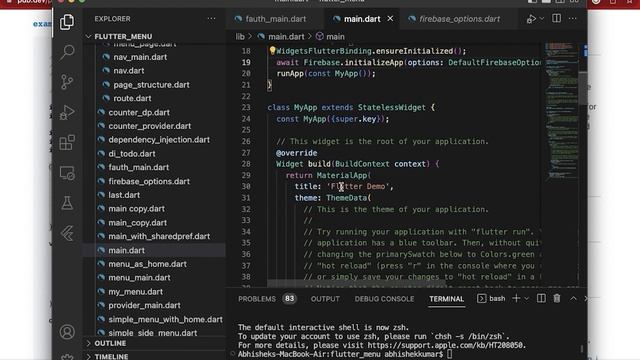
Task: Click the lib breadcrumb
Action: 240,37
